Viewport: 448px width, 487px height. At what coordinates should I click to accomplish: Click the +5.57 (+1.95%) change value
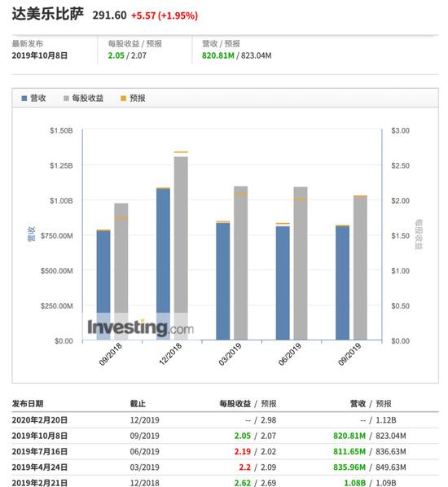pos(165,15)
